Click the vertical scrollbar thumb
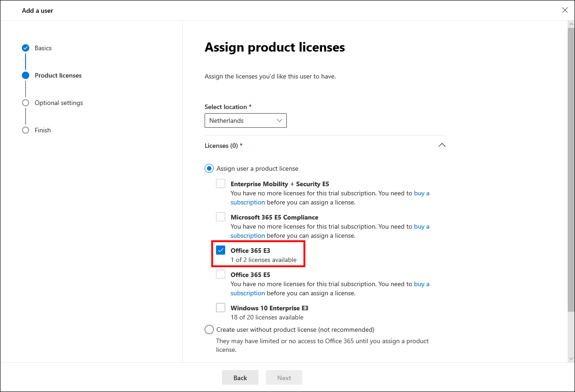 point(571,169)
